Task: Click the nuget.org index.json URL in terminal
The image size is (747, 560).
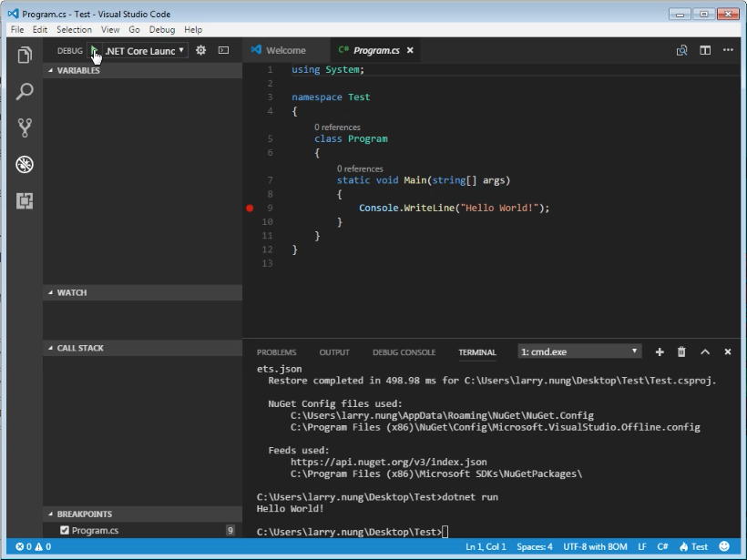Action: click(x=389, y=462)
